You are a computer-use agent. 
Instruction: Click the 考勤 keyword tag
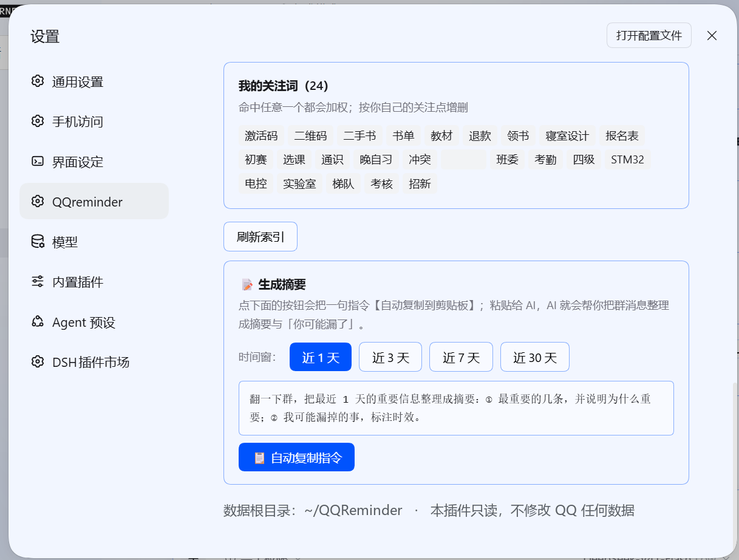tap(545, 160)
